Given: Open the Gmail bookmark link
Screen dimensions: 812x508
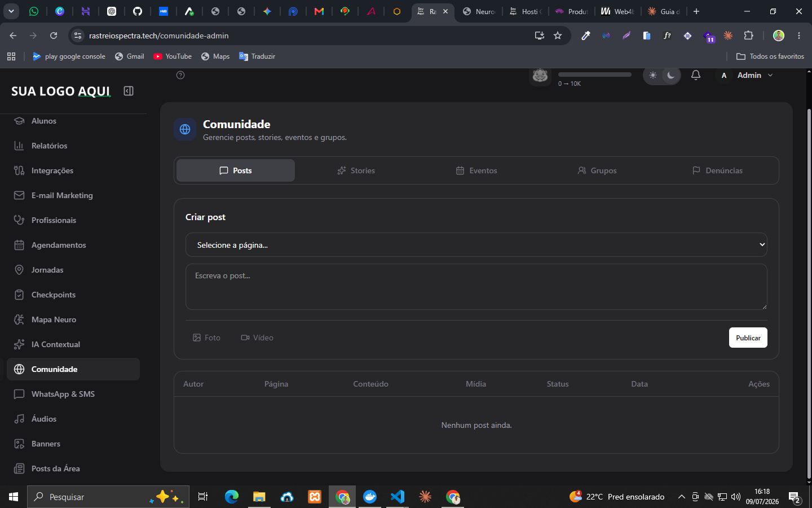Looking at the screenshot, I should 129,56.
